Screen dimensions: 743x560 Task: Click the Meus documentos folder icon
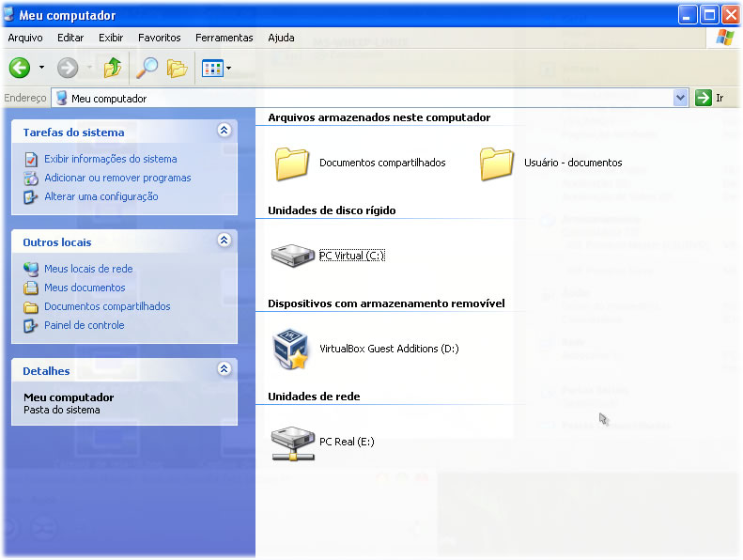coord(31,288)
